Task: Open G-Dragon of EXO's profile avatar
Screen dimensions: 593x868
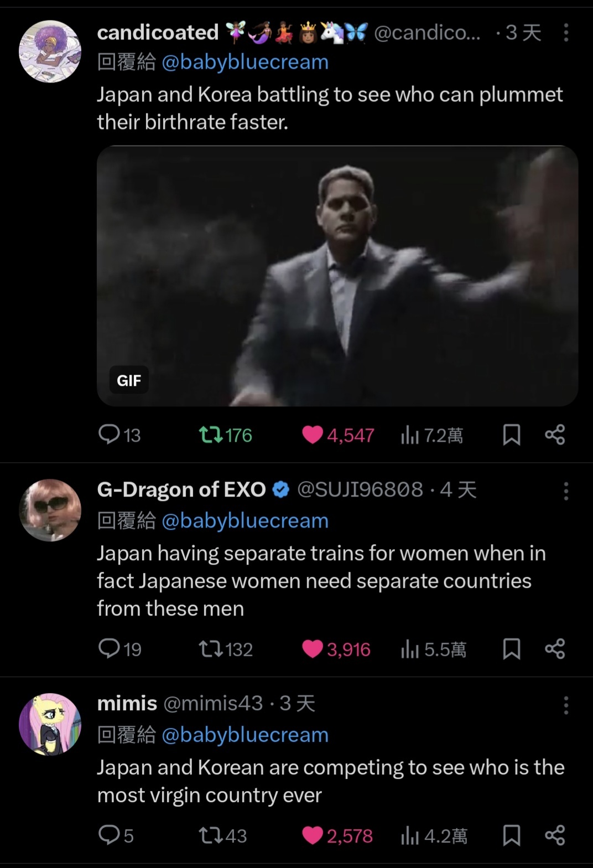Action: tap(50, 510)
